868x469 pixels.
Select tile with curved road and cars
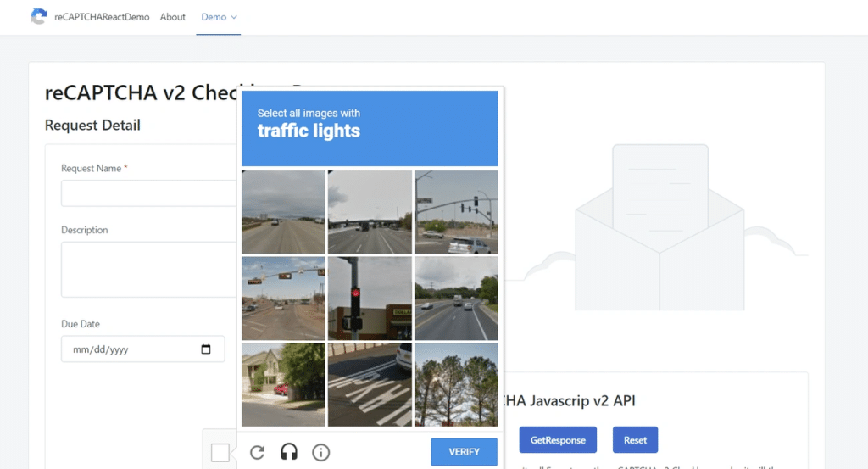pos(456,299)
